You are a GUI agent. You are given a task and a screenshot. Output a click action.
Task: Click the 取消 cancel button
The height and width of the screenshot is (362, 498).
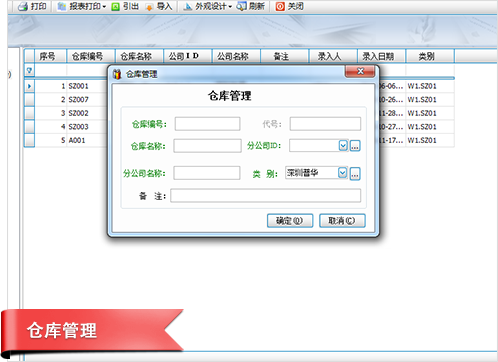(342, 221)
